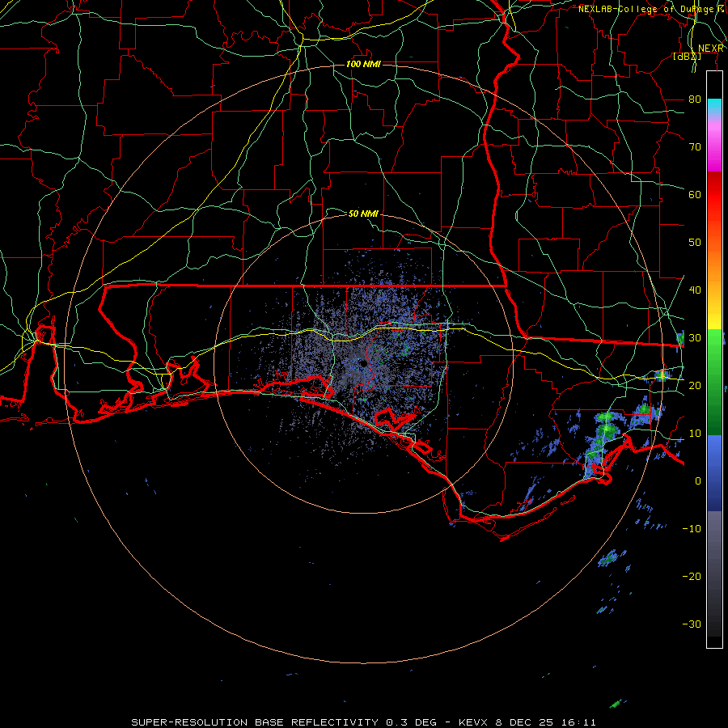Click the '50 NMI' range ring label

363,214
